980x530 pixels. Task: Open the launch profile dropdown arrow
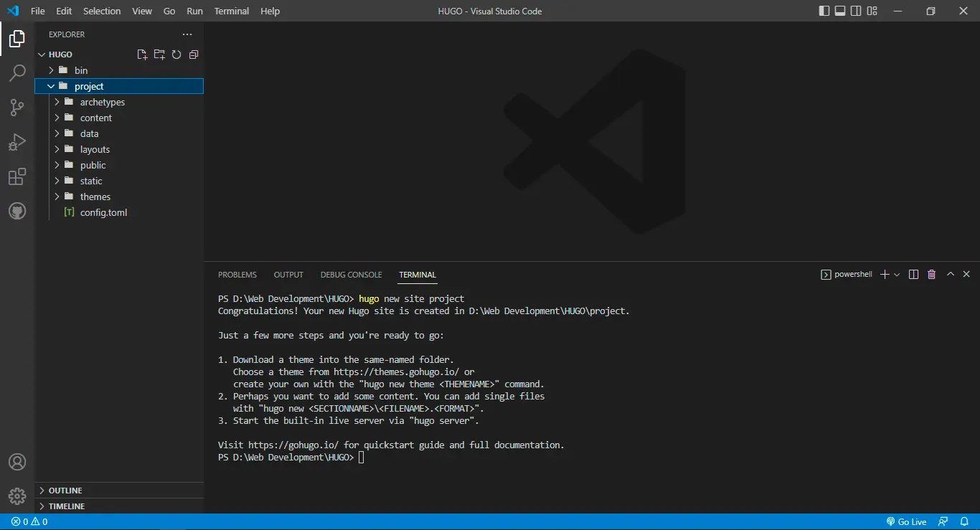(x=897, y=275)
